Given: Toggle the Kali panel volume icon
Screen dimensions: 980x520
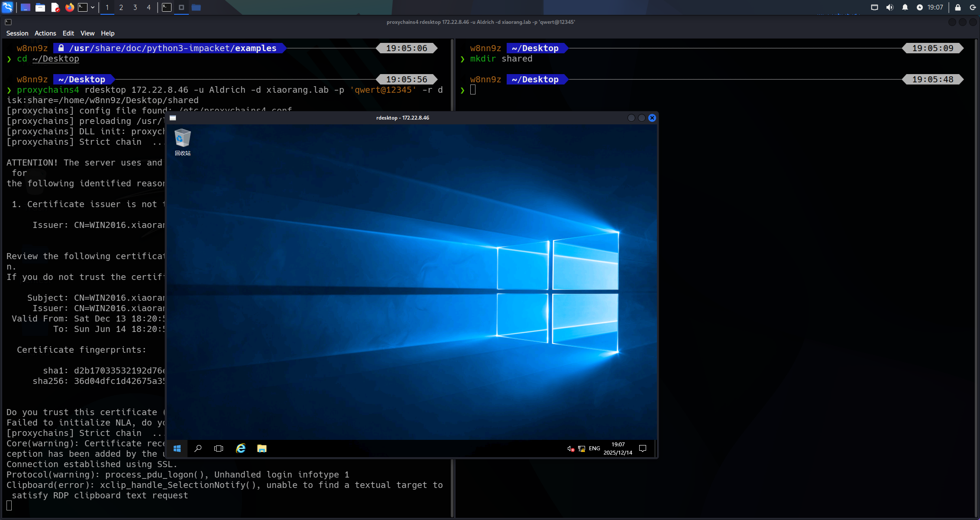Looking at the screenshot, I should [x=890, y=7].
